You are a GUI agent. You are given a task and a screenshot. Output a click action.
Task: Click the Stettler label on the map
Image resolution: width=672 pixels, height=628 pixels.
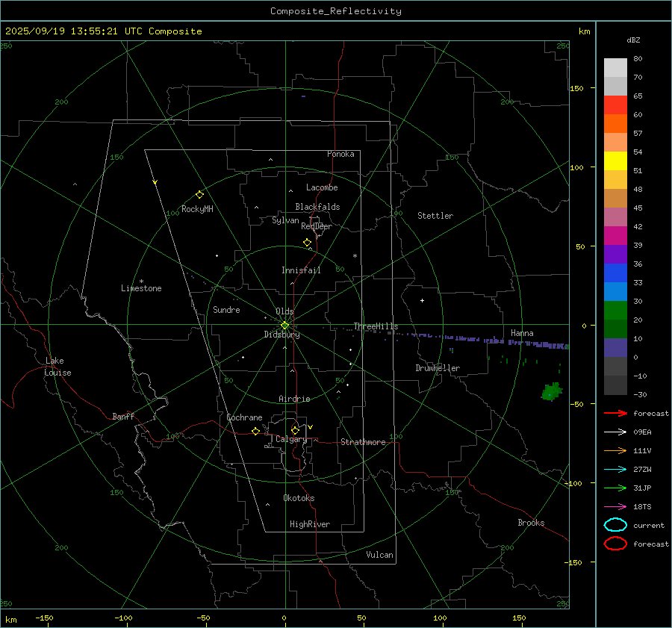[x=435, y=216]
